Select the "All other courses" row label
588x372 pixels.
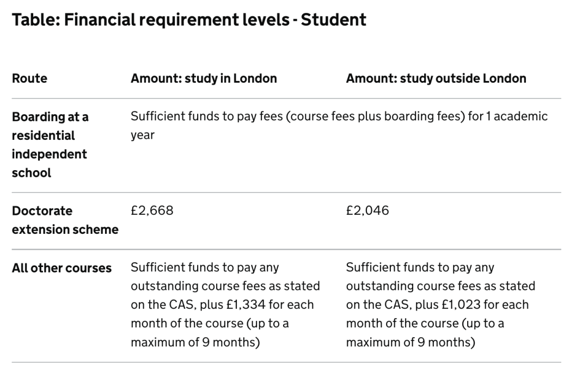point(62,268)
